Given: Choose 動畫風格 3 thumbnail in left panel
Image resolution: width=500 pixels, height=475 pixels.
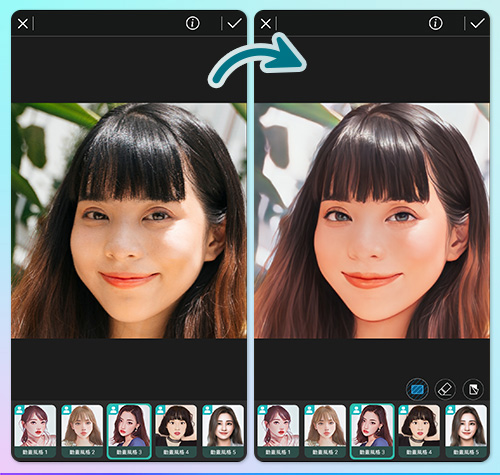Looking at the screenshot, I should (x=129, y=431).
